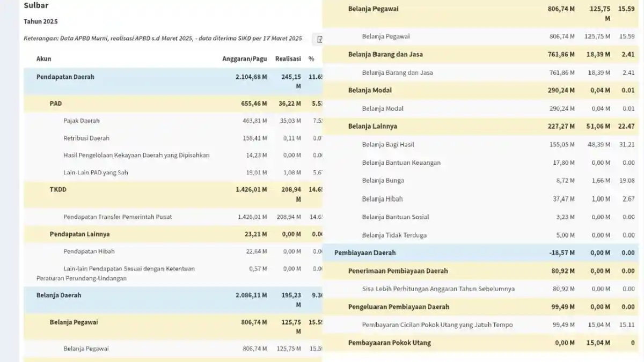Select the 'Pendapatan Daerah' row label

point(65,77)
